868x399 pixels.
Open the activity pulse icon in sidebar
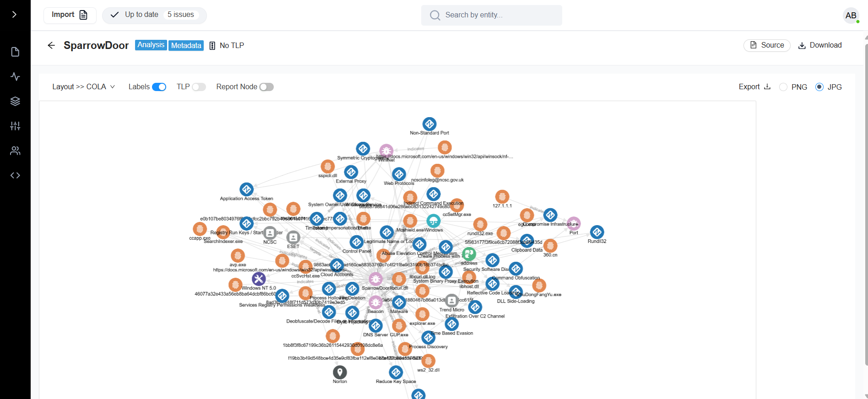[x=15, y=77]
